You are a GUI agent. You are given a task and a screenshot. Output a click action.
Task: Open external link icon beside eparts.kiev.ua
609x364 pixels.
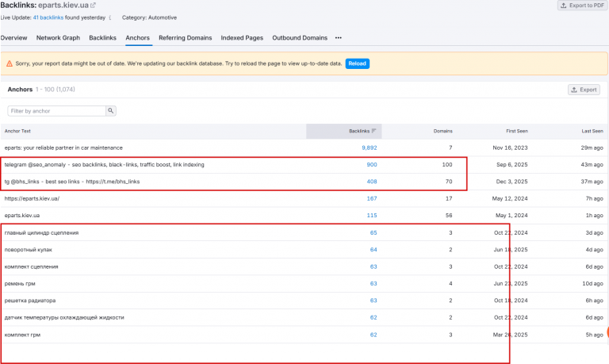coord(94,6)
